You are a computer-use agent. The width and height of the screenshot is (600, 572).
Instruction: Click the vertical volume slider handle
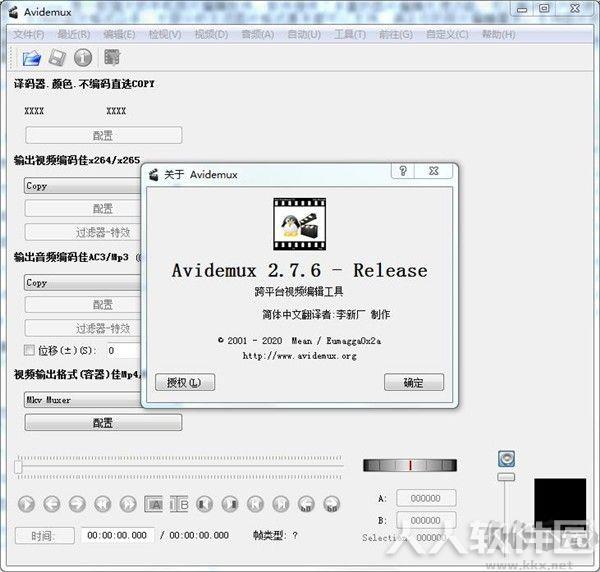[506, 477]
